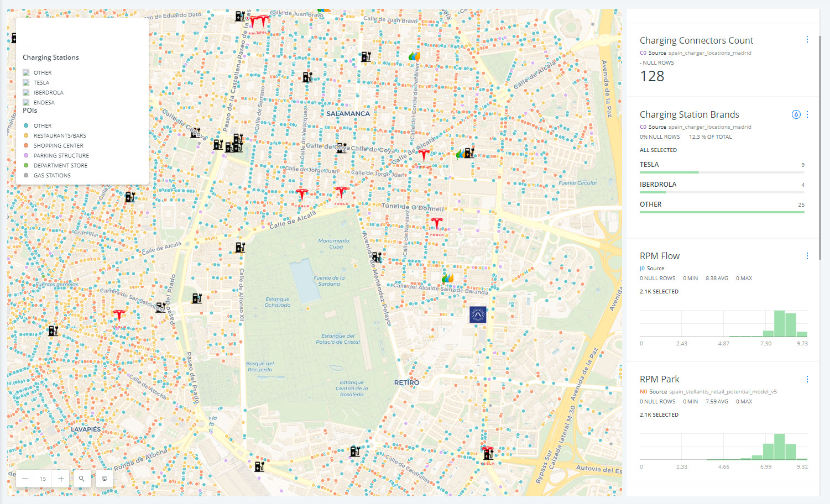Image resolution: width=830 pixels, height=504 pixels.
Task: Click the filter droplet icon on Charging Station Brands
Action: (796, 114)
